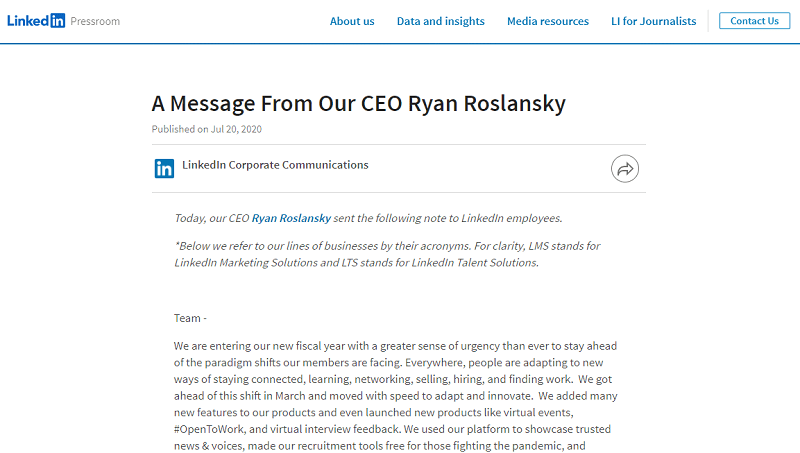The width and height of the screenshot is (800, 453).
Task: Click the 'Team -' salutation line
Action: click(190, 318)
